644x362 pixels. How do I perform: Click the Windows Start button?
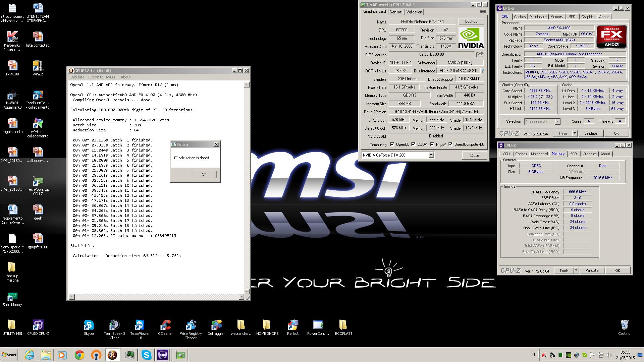(x=9, y=355)
